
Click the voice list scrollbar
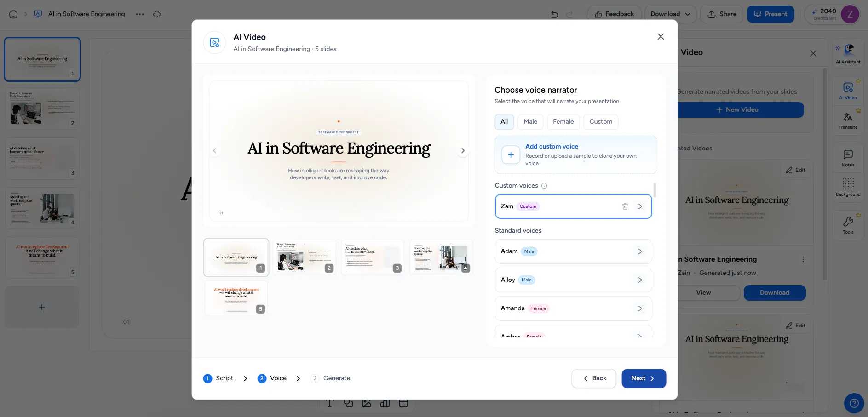(x=655, y=190)
